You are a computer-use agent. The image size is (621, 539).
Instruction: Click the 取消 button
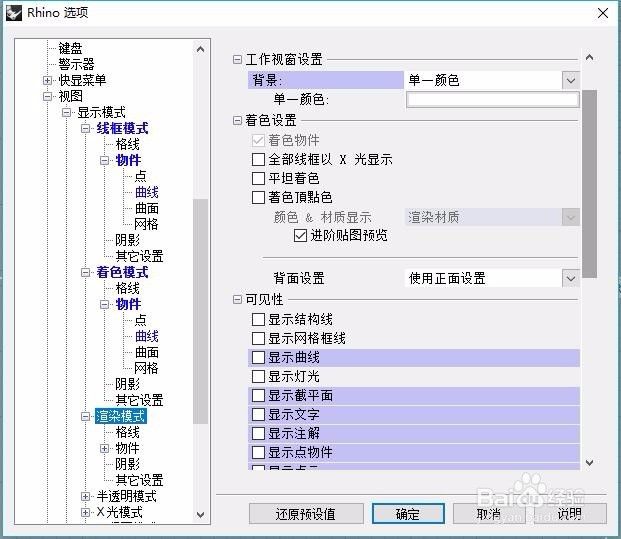point(489,514)
